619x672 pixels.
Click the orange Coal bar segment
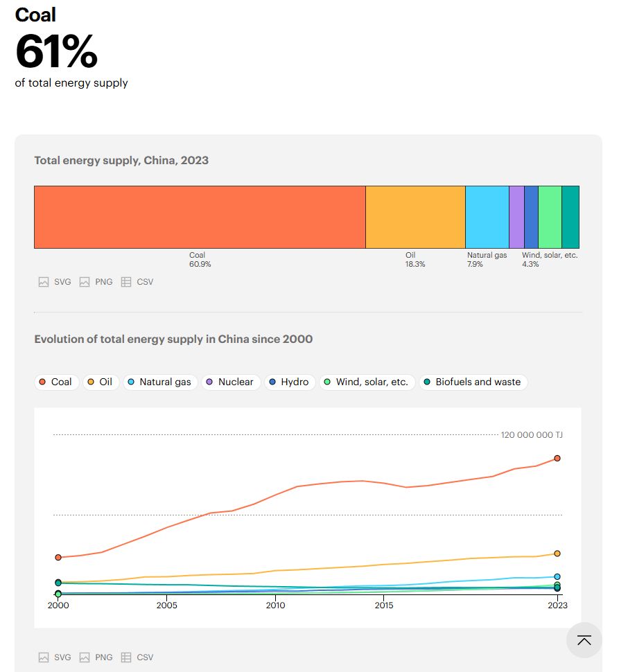point(200,217)
